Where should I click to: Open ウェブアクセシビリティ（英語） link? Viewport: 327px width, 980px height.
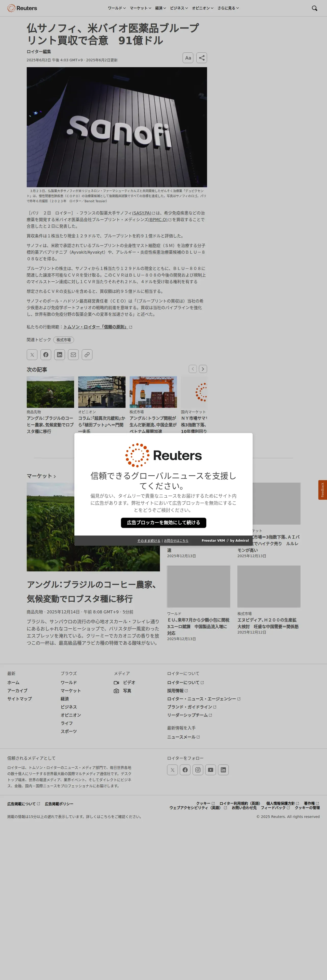[198, 808]
